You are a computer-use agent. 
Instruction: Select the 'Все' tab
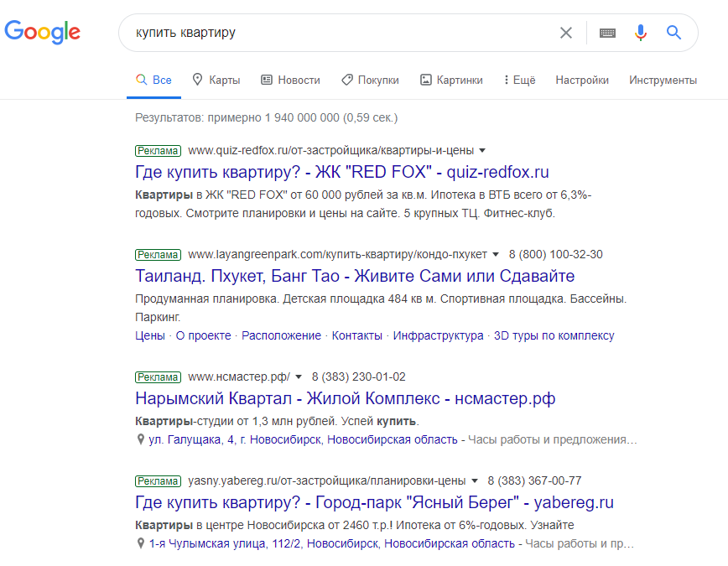point(153,80)
